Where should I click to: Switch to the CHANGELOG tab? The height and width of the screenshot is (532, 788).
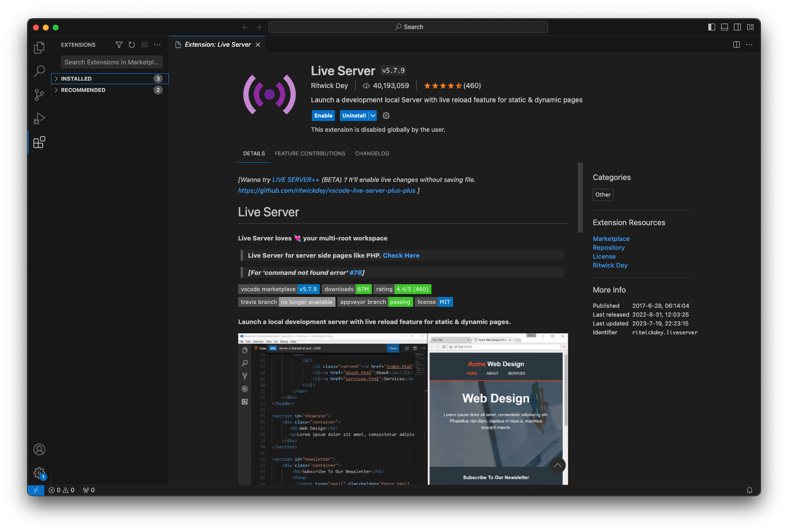click(x=372, y=154)
